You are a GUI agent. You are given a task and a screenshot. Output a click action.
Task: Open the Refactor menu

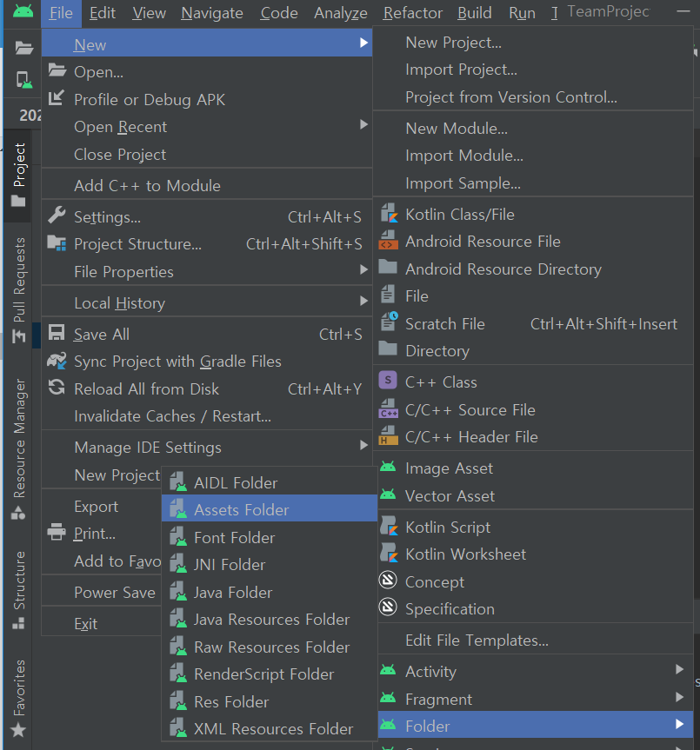tap(413, 13)
